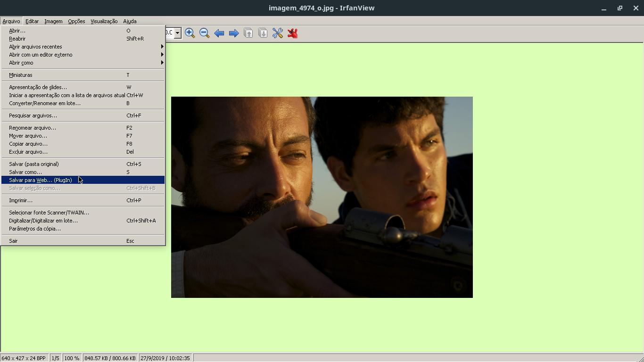Click the 27/9/2019 / 10:02:35 date status
644x362 pixels.
coord(165,358)
